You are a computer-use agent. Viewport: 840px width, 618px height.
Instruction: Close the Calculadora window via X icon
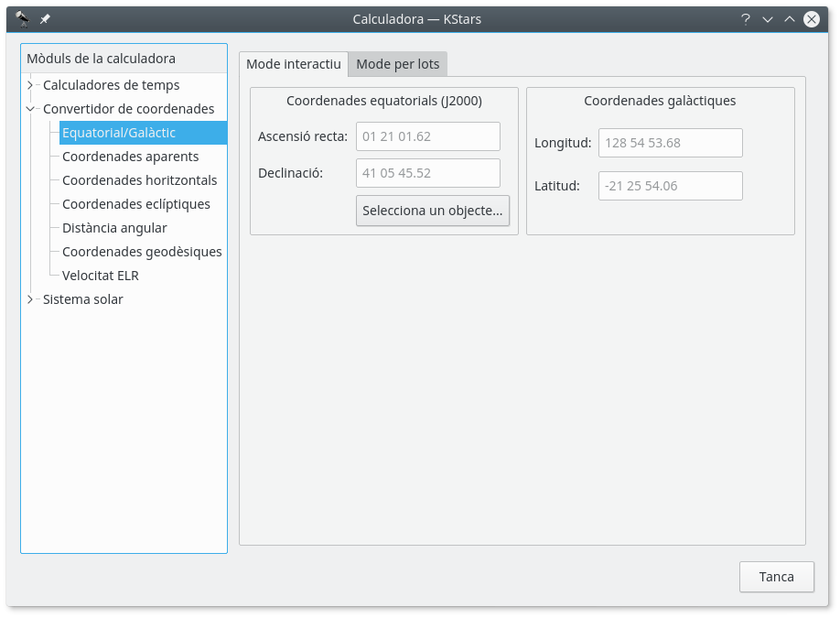(x=811, y=19)
